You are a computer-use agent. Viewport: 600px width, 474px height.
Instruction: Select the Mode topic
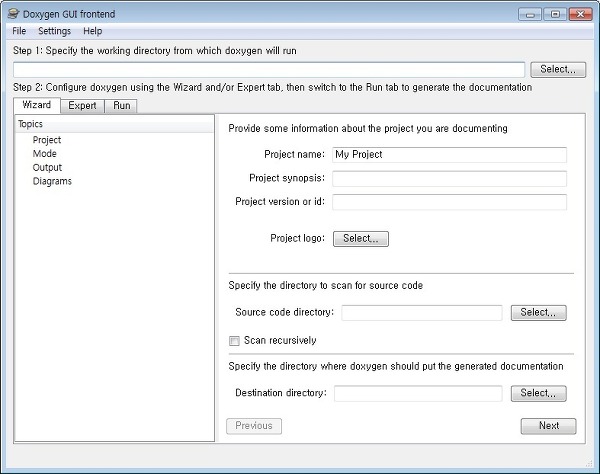(44, 154)
